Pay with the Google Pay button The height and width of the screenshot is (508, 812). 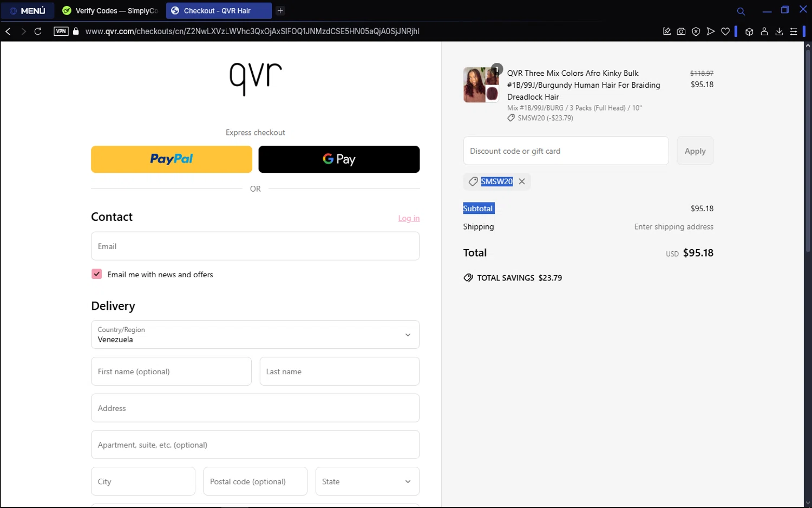339,159
